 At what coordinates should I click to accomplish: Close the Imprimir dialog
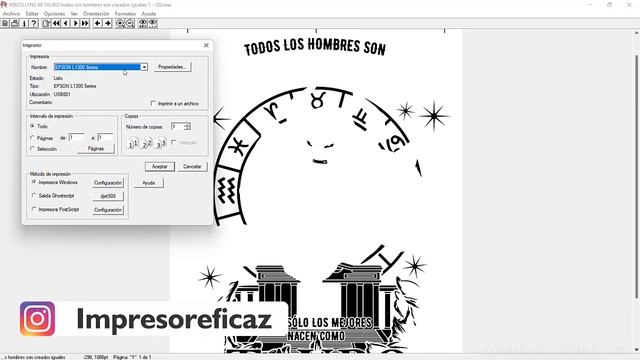coord(206,45)
